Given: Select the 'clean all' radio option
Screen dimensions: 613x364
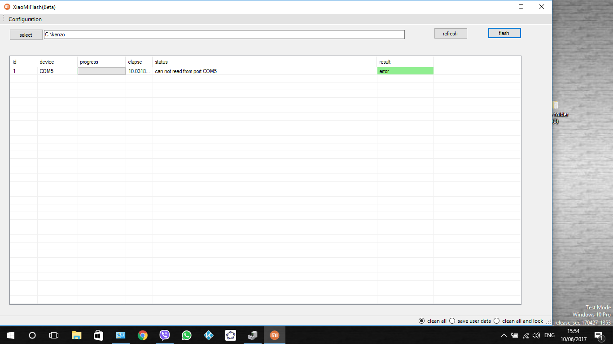Looking at the screenshot, I should coord(421,321).
